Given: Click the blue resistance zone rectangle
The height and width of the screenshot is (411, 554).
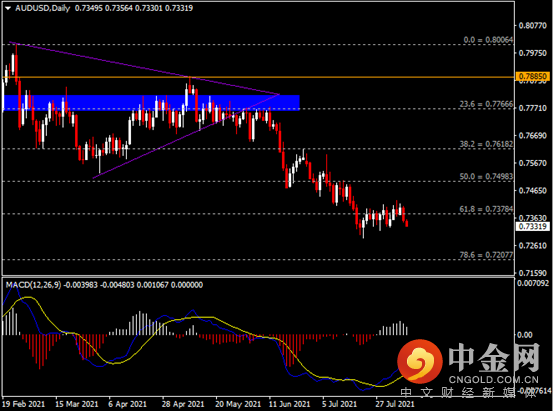Looking at the screenshot, I should 151,102.
